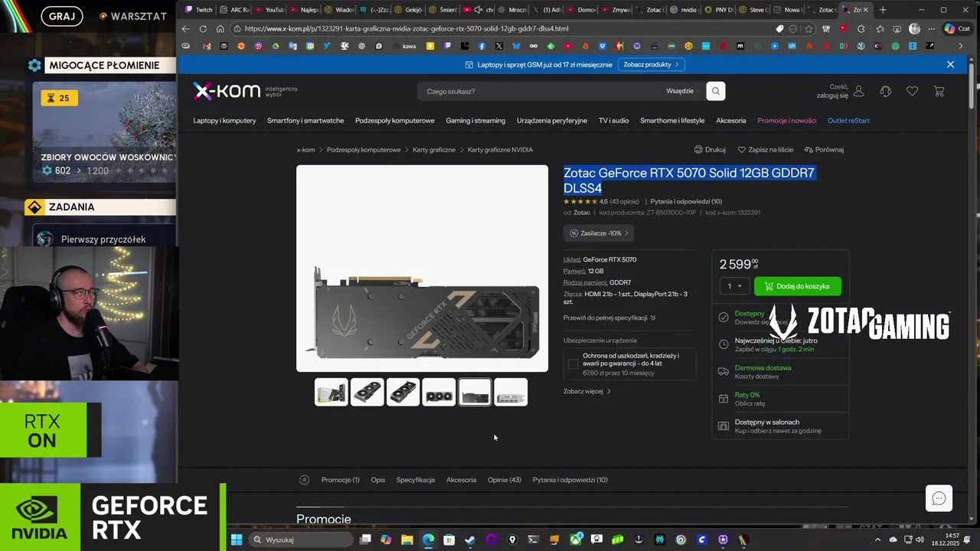Open Karty graficzne NVIDIA breadcrumb
The image size is (980, 551).
[x=500, y=150]
